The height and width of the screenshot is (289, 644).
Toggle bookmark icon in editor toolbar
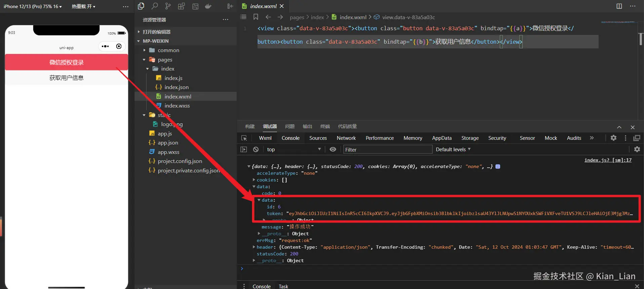pyautogui.click(x=256, y=17)
